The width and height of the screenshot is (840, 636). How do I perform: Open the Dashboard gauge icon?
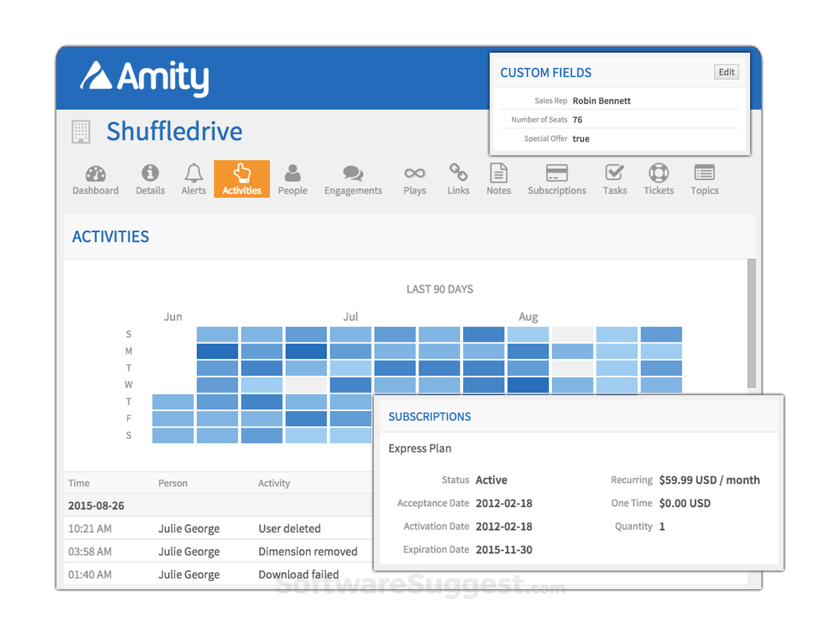click(96, 174)
